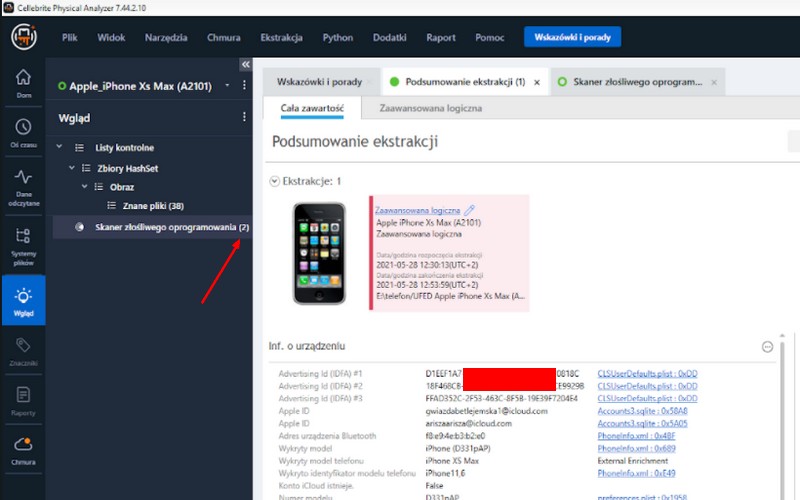Open the Dane odczytane panel
Viewport: 800px width, 500px height.
(23, 187)
